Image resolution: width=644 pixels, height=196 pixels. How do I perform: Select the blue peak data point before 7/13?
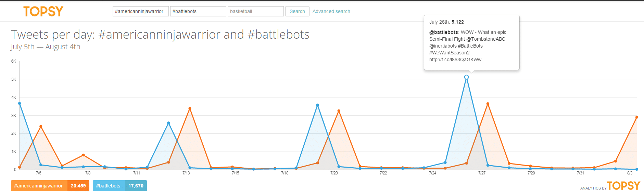tap(168, 123)
